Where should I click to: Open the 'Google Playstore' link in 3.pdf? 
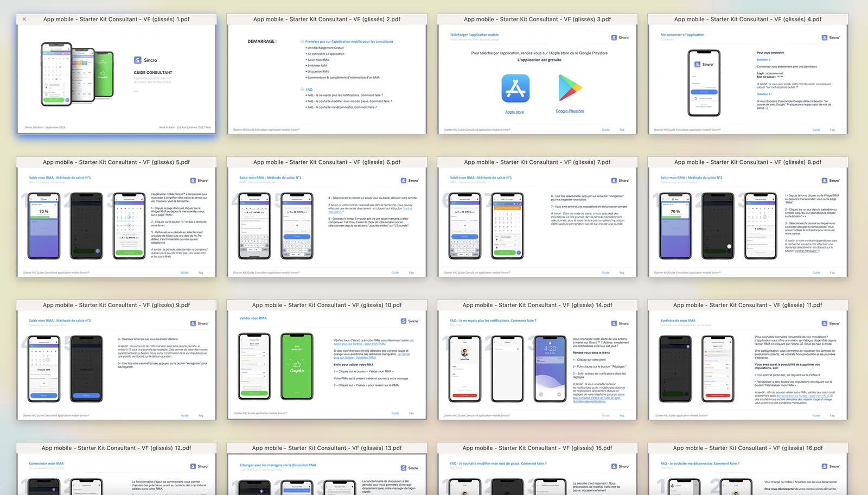pos(570,111)
